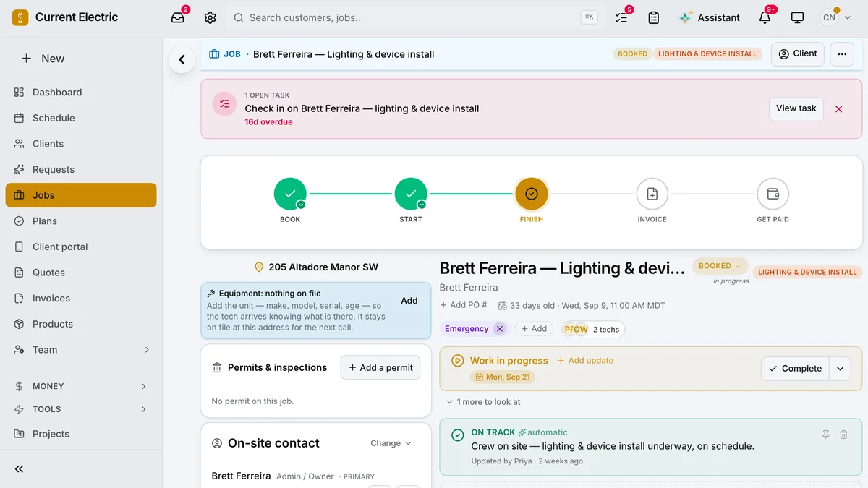Click Add PO # link

click(x=464, y=305)
